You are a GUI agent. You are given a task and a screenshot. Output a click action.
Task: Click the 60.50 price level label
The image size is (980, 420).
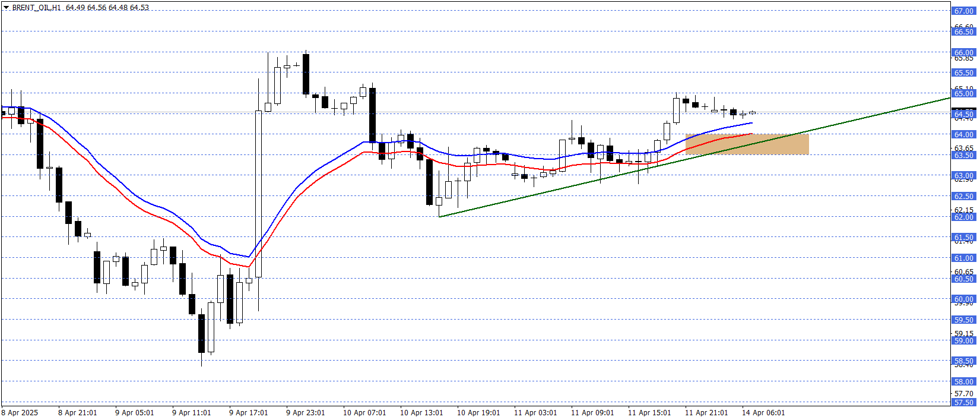tap(963, 279)
